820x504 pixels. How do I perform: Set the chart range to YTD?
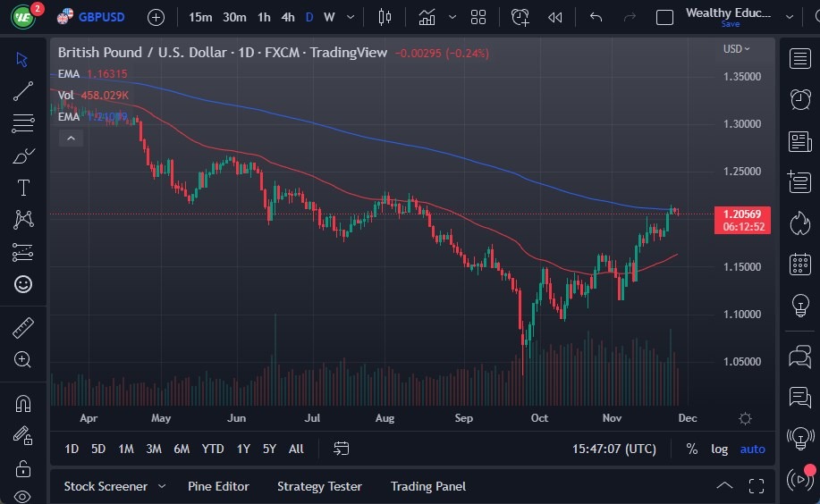213,449
